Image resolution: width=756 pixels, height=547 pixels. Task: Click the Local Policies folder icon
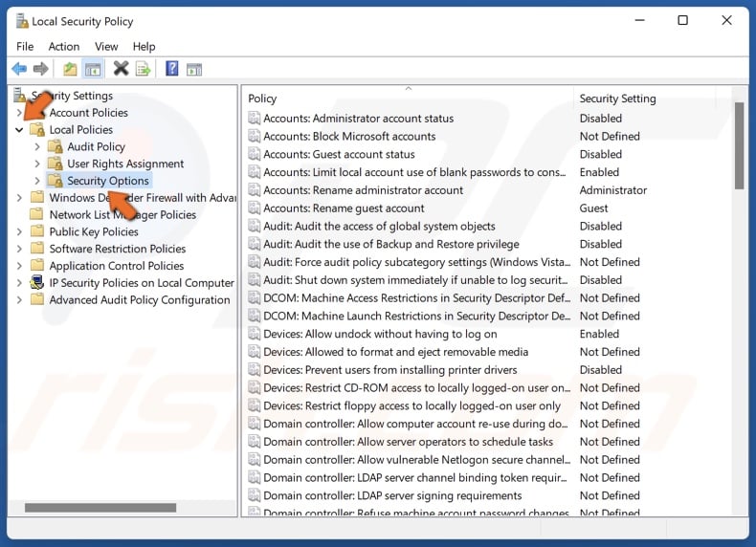point(37,130)
